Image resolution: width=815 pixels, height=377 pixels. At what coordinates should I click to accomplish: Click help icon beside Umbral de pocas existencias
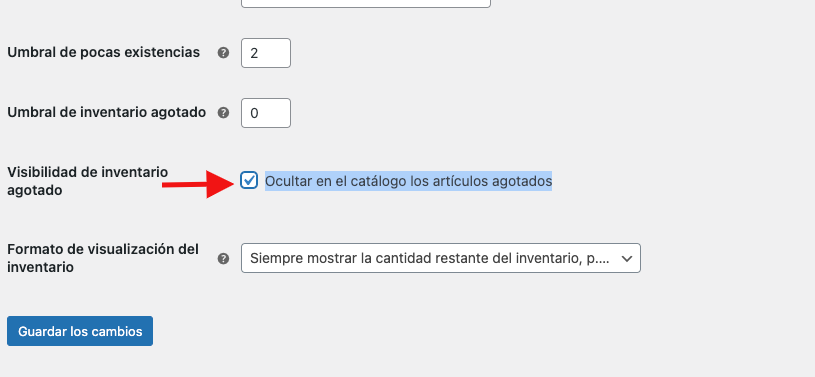coord(224,53)
